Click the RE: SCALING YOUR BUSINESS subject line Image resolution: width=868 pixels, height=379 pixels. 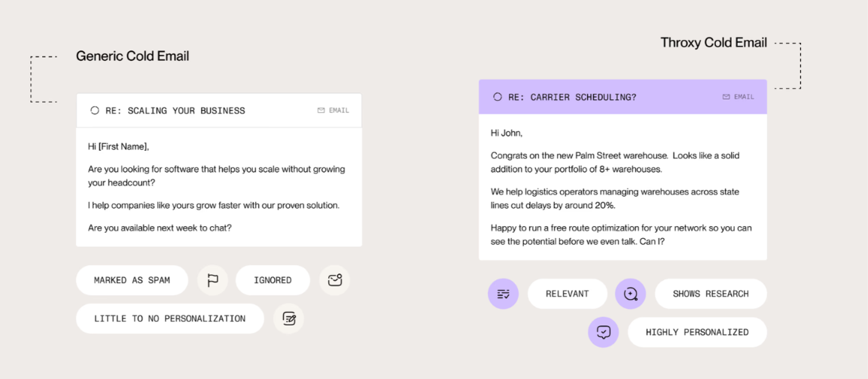175,110
